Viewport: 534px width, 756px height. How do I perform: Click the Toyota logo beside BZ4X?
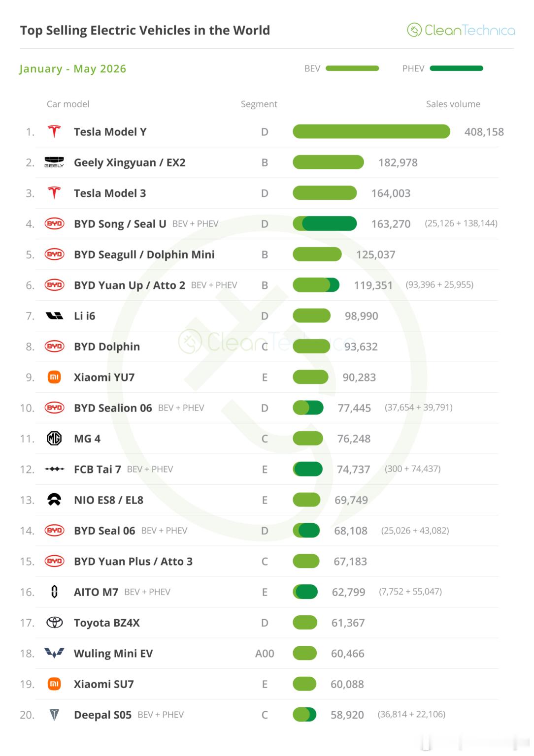54,623
